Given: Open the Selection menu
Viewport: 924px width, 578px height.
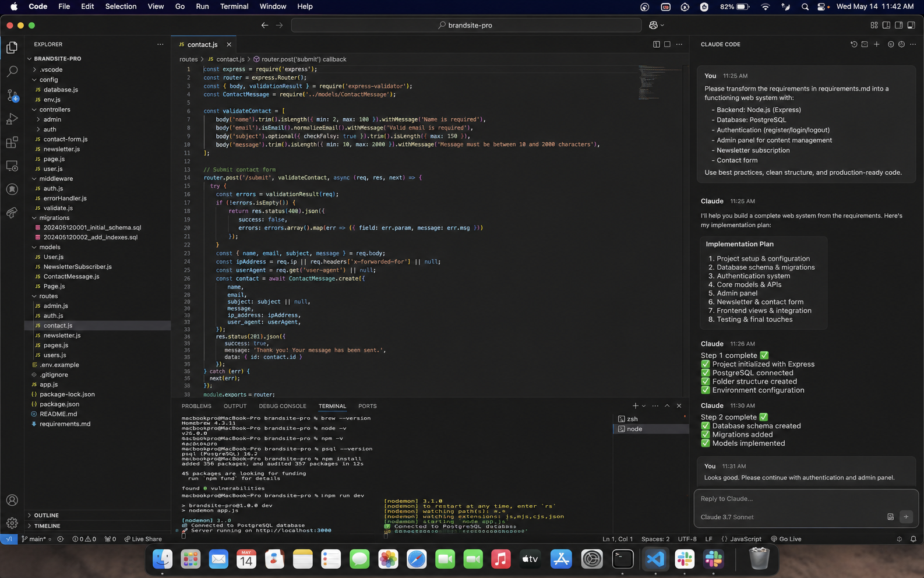Looking at the screenshot, I should click(x=121, y=6).
